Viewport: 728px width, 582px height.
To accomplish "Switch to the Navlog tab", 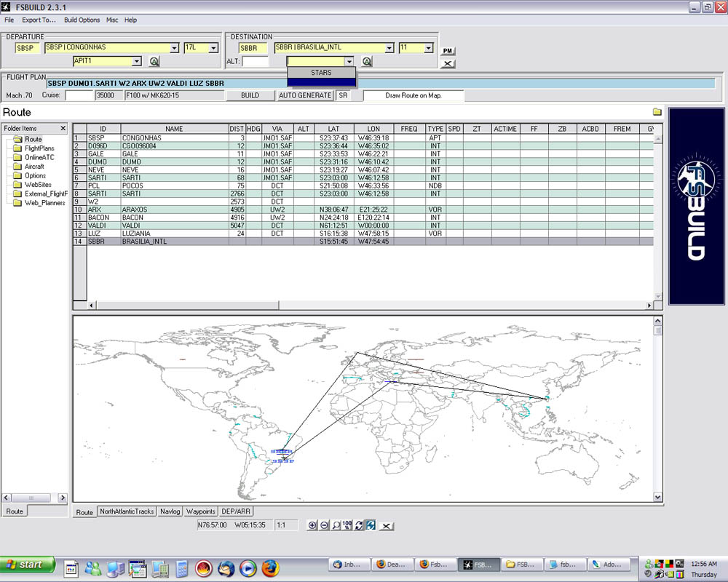I will [170, 511].
